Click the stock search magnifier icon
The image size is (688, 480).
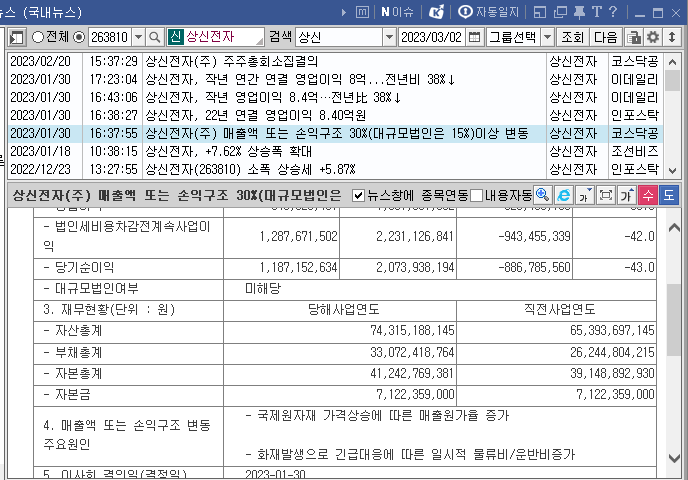pos(154,37)
